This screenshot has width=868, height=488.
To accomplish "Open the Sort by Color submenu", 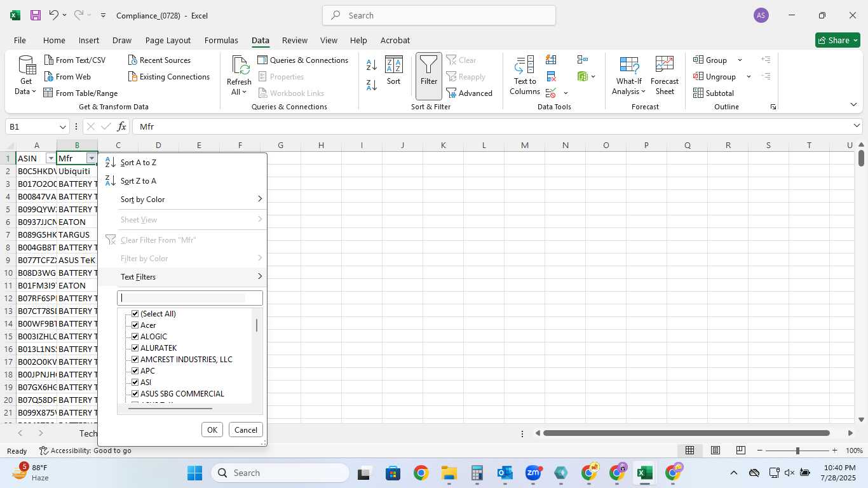I will [182, 200].
